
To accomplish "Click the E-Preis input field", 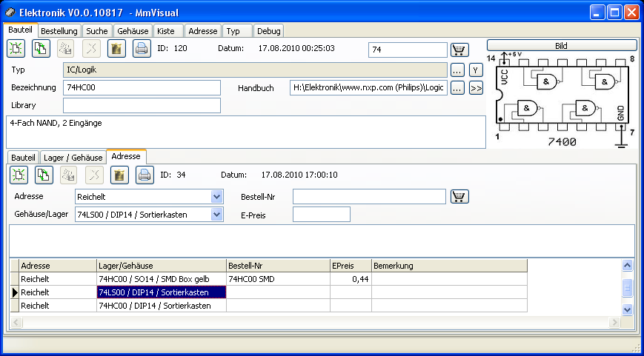I will tap(322, 214).
